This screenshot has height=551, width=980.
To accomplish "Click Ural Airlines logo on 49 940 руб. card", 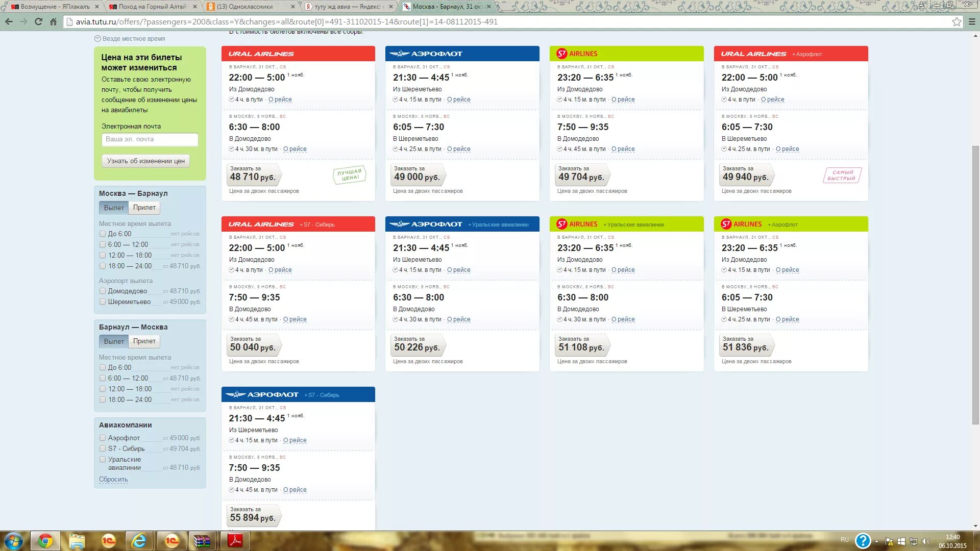I will [753, 54].
